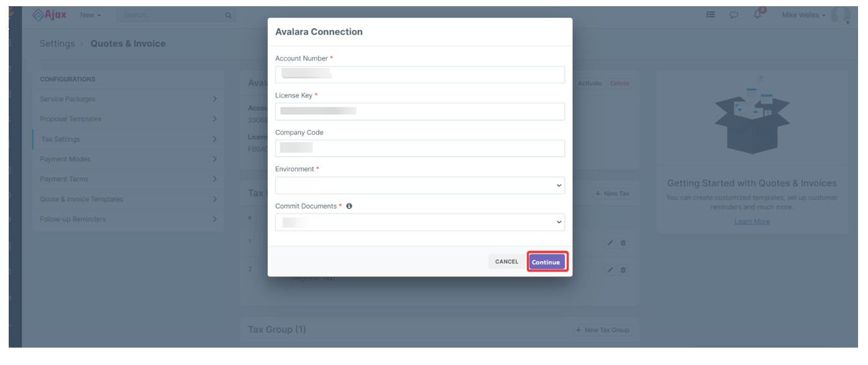Viewport: 868px width, 365px height.
Task: Open the Commit Documents dropdown
Action: pyautogui.click(x=420, y=222)
